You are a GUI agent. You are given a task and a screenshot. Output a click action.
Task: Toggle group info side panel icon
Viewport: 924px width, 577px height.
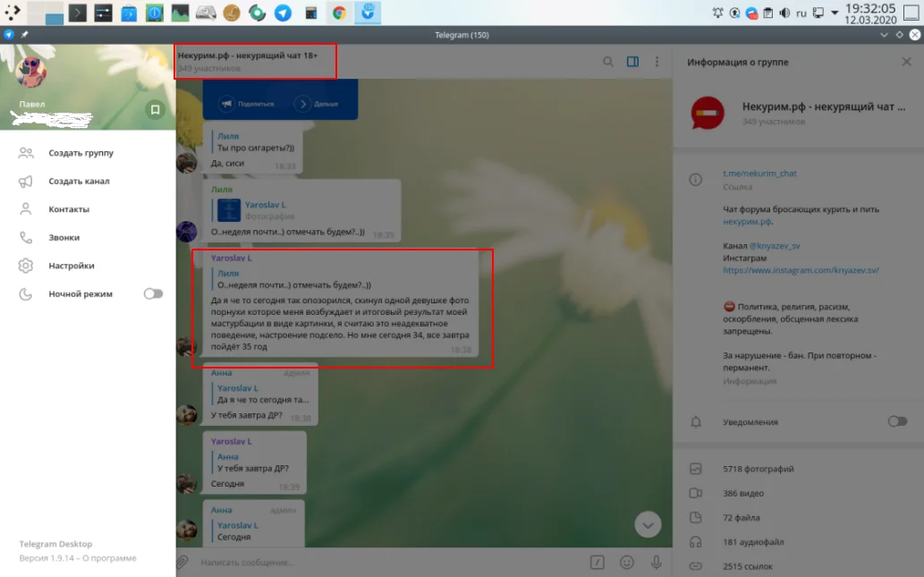click(632, 62)
